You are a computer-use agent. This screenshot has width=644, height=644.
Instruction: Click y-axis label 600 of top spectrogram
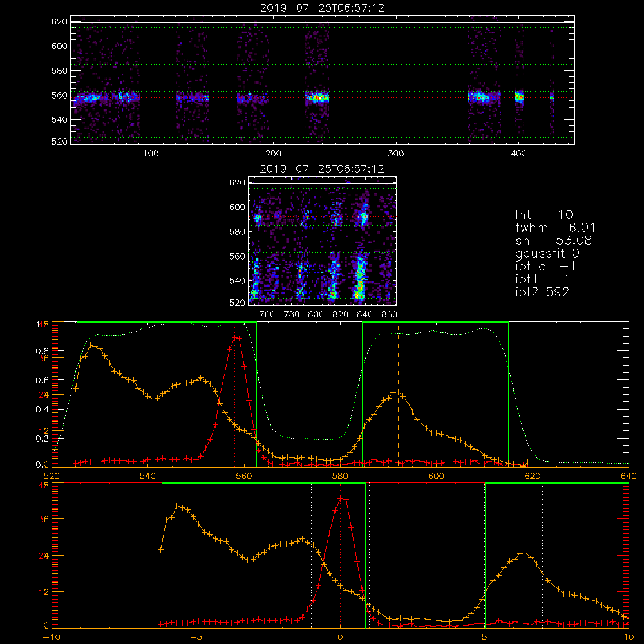59,46
